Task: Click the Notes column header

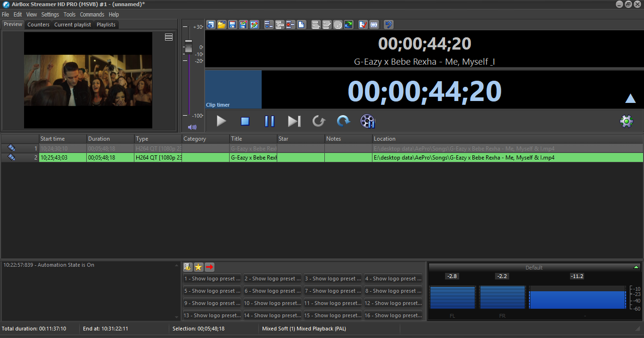Action: (348, 139)
